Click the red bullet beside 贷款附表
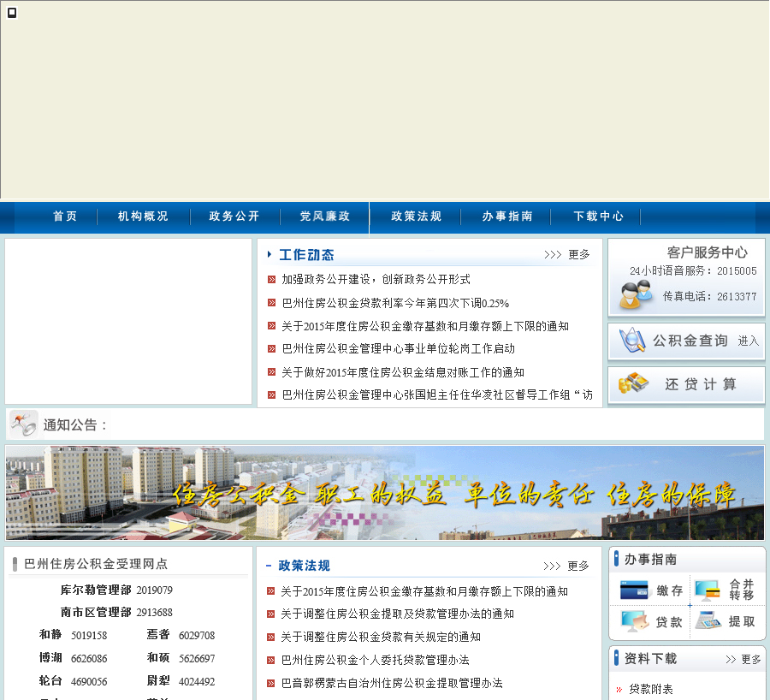Screen dimensions: 770x700 tap(619, 690)
